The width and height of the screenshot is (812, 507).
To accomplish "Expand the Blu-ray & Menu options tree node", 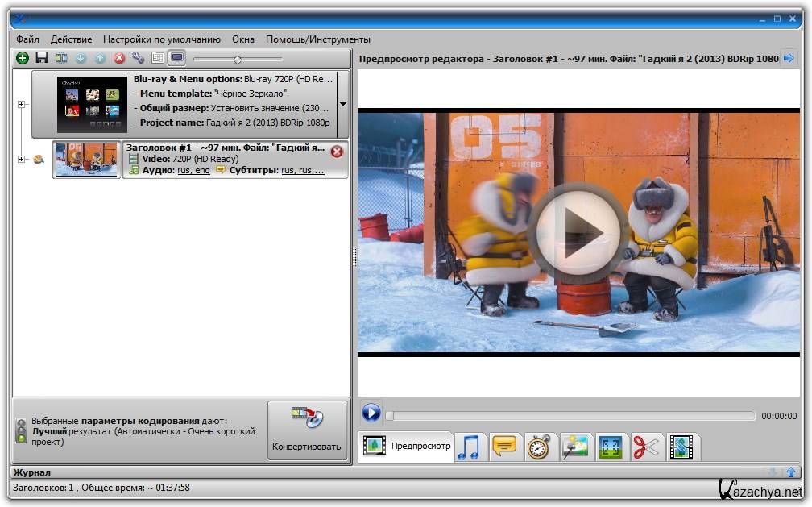I will (x=22, y=105).
